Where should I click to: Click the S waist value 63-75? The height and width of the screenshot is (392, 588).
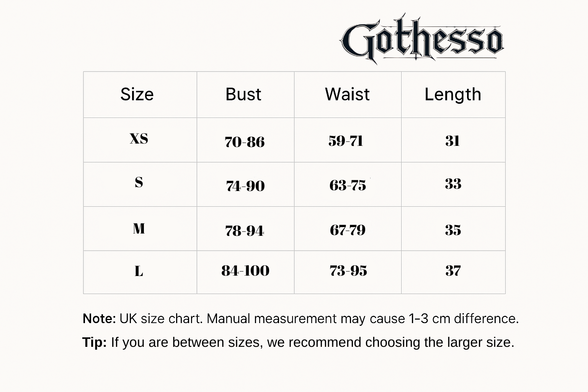coord(348,185)
